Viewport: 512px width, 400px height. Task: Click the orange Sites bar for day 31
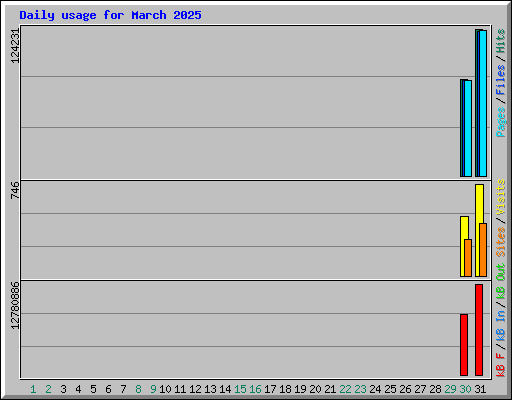[483, 250]
